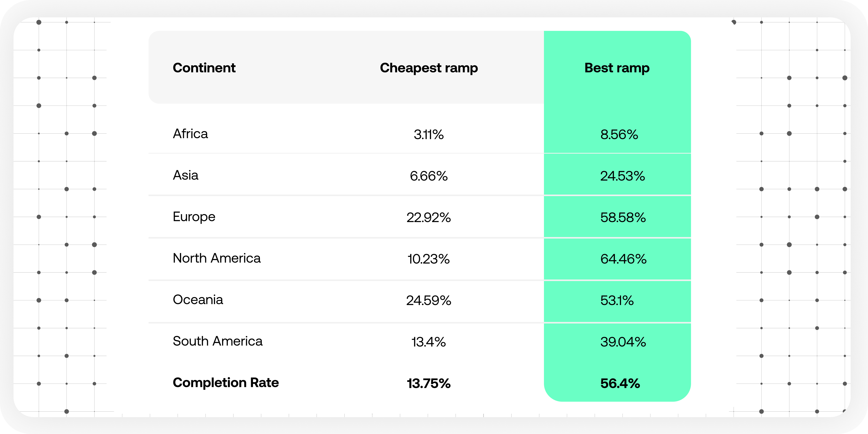Screen dimensions: 868x434
Task: Select the bold 56.4% completion rate
Action: [620, 383]
